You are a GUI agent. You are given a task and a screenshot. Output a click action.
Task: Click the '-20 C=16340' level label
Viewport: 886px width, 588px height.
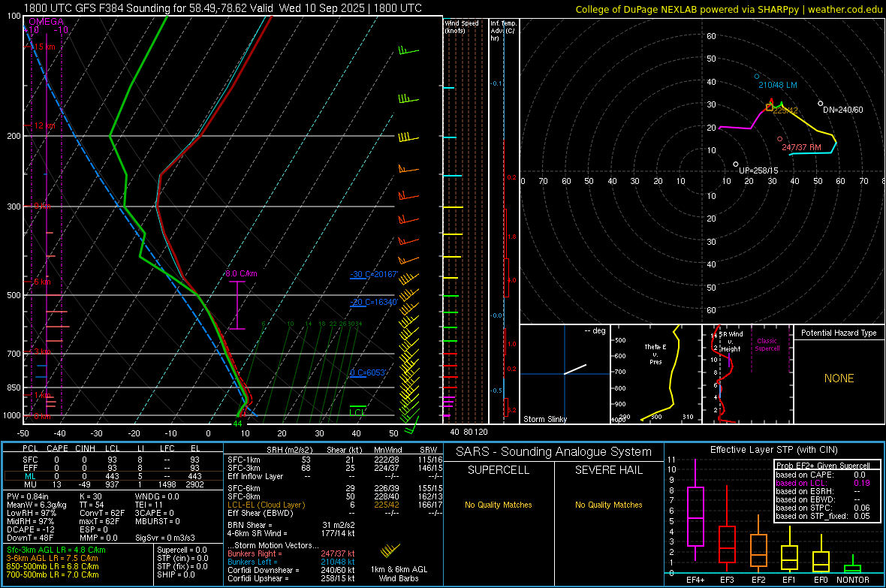[x=373, y=302]
